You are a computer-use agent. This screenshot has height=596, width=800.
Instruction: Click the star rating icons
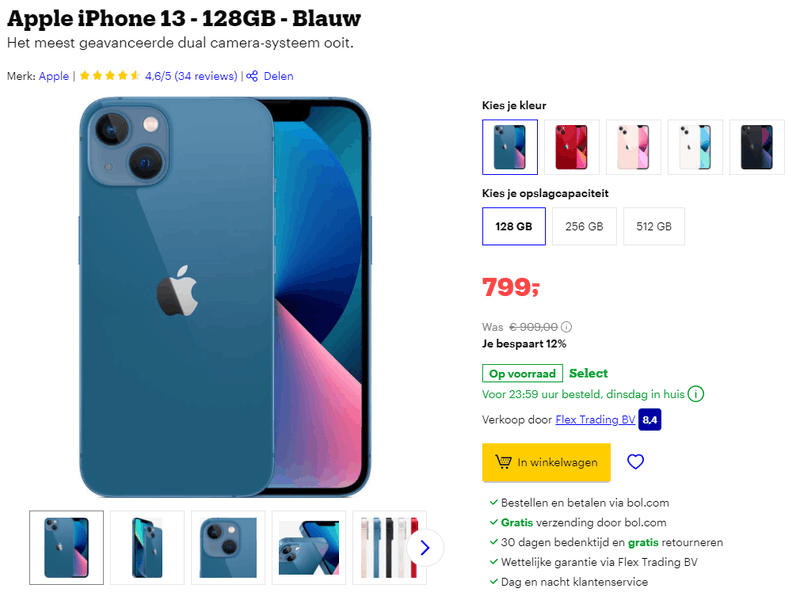tap(110, 76)
